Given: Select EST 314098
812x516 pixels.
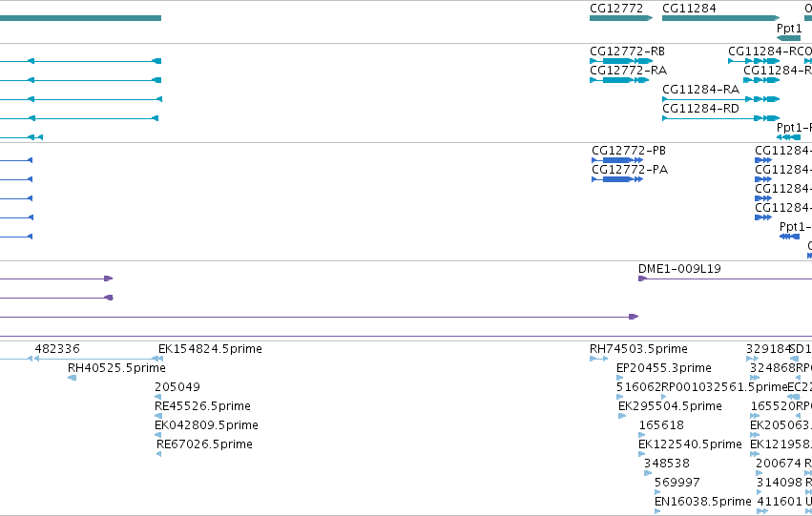Looking at the screenshot, I should [x=779, y=483].
